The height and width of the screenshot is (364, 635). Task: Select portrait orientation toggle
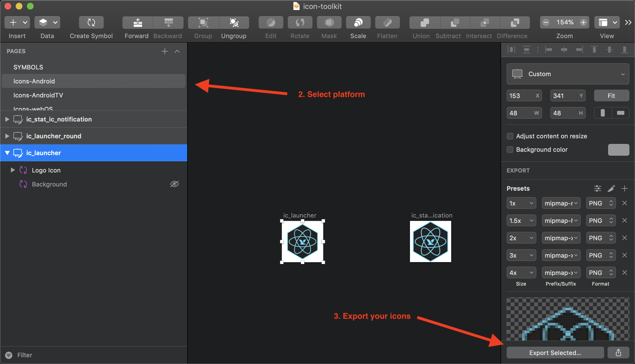603,113
